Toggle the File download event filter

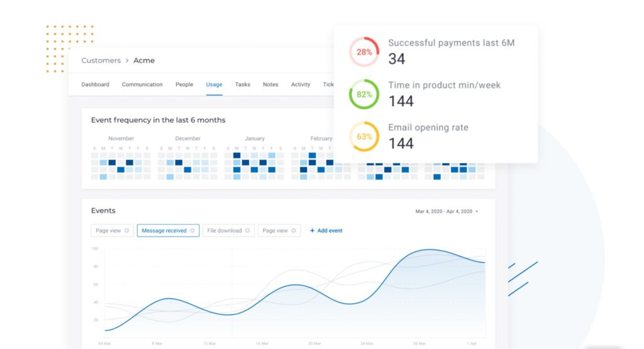click(224, 231)
